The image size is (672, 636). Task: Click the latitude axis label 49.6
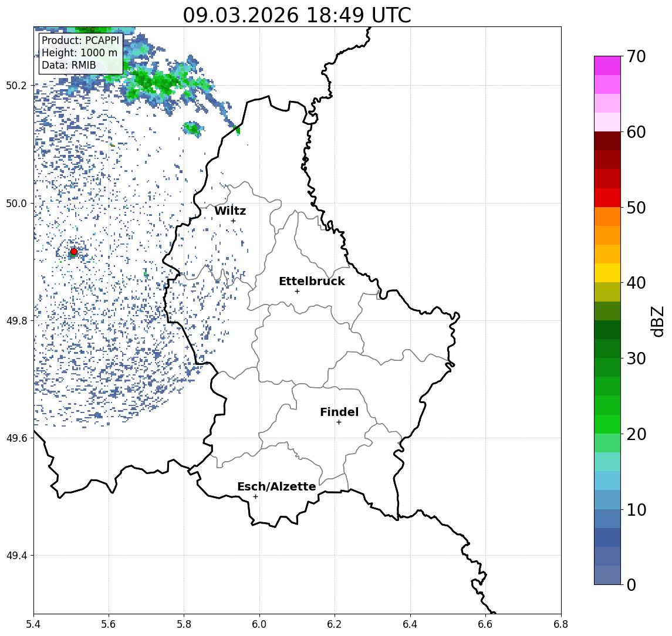pyautogui.click(x=16, y=438)
